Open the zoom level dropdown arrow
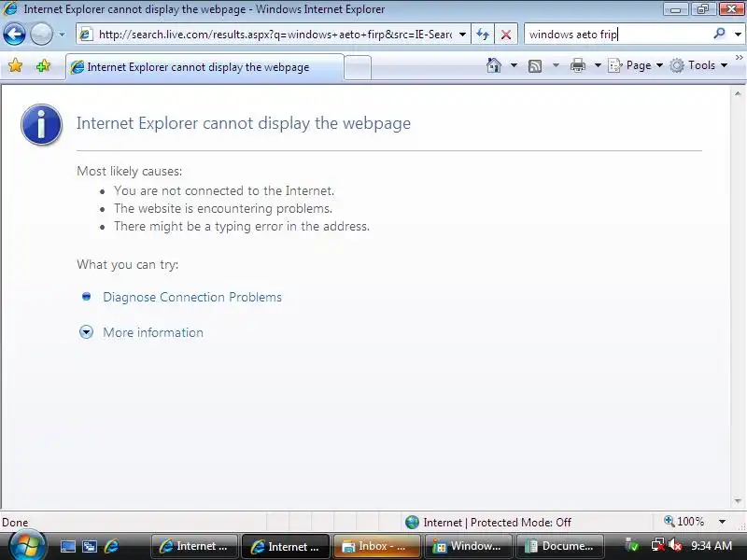This screenshot has height=560, width=747. click(722, 522)
